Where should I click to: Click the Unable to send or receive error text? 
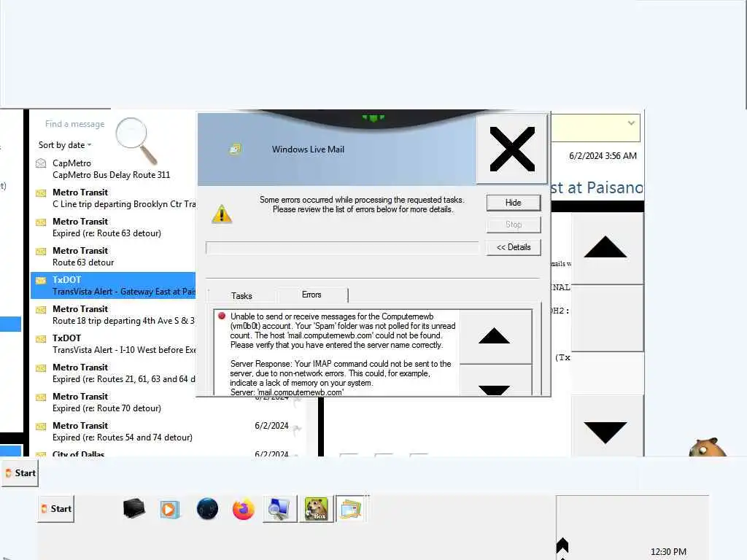[343, 330]
